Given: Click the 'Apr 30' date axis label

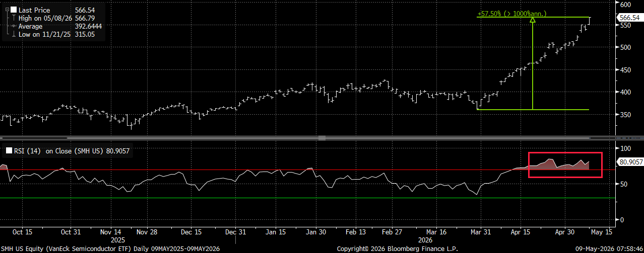Looking at the screenshot, I should 564,232.
